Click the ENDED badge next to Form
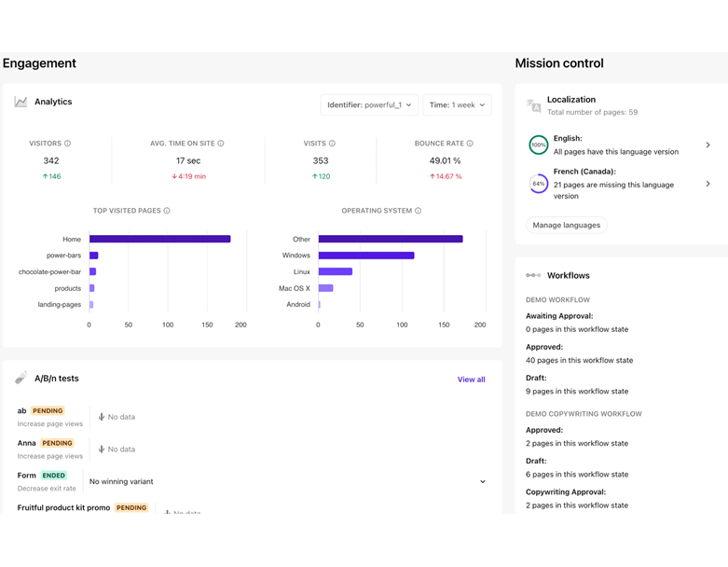 54,475
